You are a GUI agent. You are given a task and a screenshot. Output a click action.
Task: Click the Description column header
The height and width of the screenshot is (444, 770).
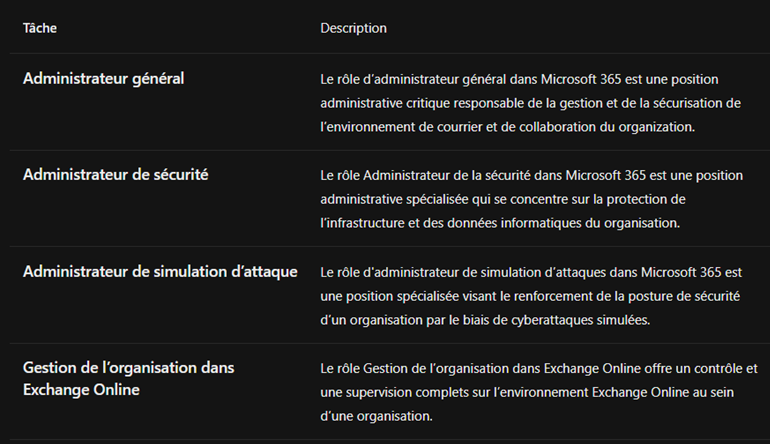click(x=354, y=28)
